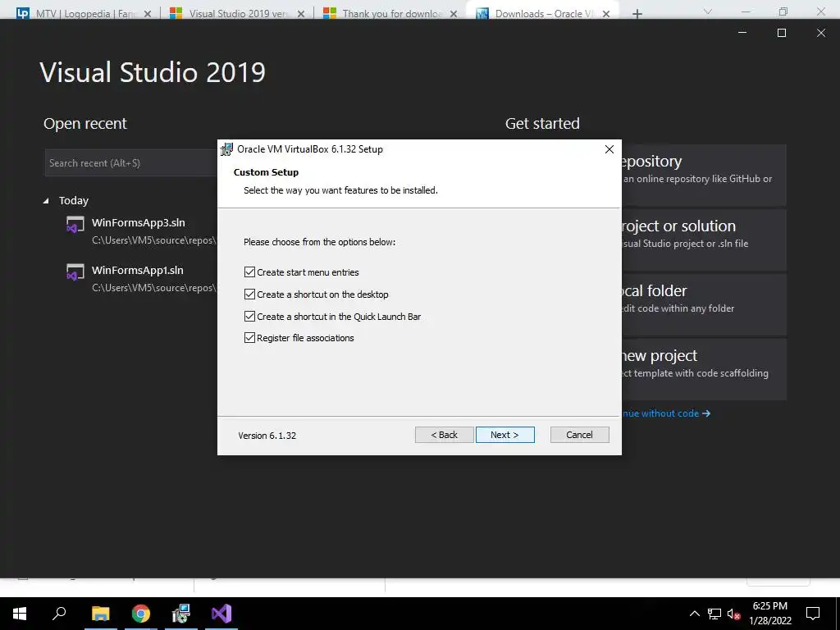
Task: Close the Oracle VM VirtualBox Setup dialog
Action: tap(609, 149)
